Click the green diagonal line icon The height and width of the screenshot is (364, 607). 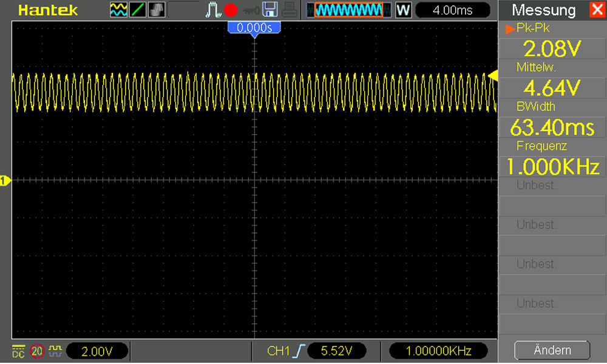coord(137,10)
